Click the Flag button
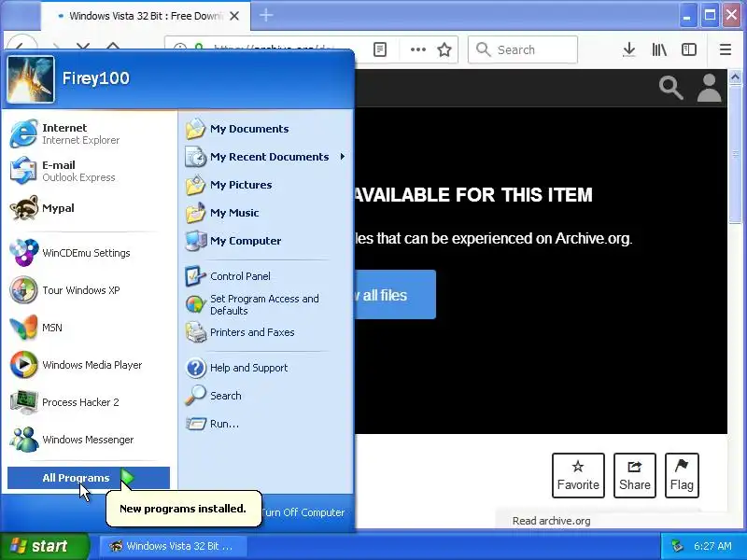This screenshot has height=560, width=747. point(682,476)
